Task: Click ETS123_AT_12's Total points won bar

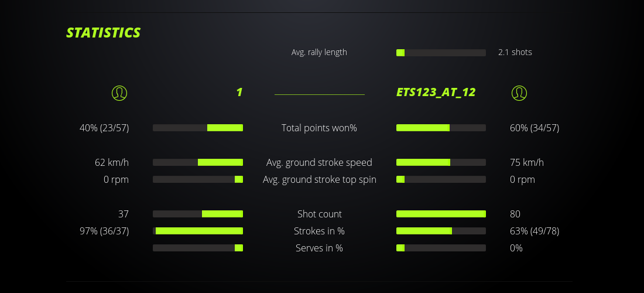Action: point(441,128)
